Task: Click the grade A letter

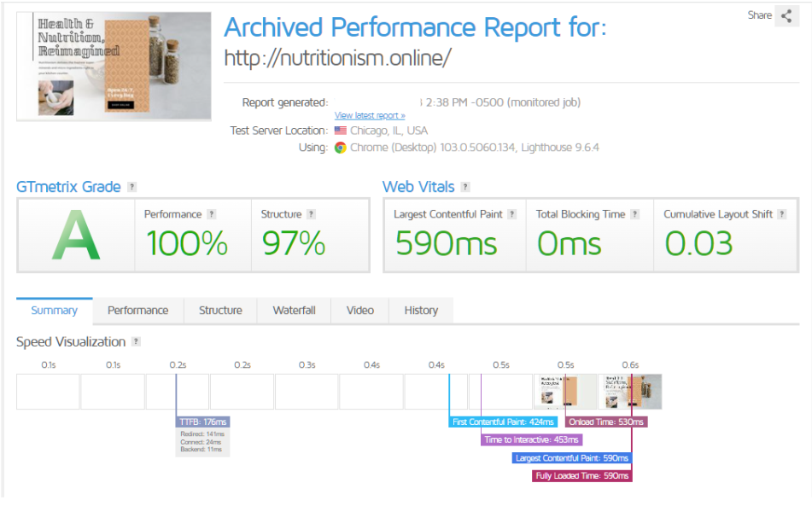Action: pos(76,236)
